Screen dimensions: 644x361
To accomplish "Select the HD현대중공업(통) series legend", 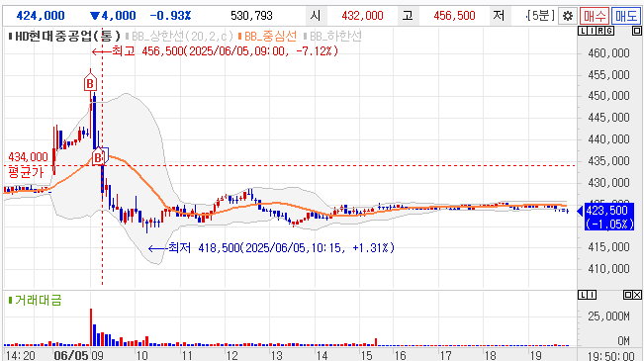I will (64, 37).
